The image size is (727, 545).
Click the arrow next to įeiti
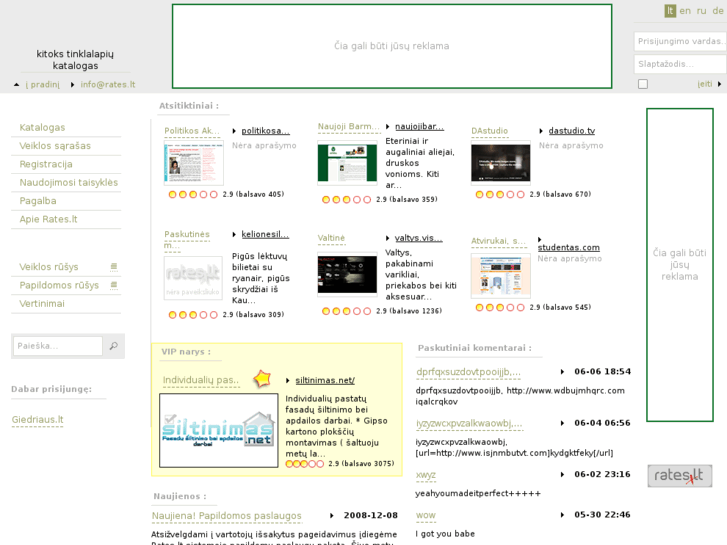click(x=720, y=84)
